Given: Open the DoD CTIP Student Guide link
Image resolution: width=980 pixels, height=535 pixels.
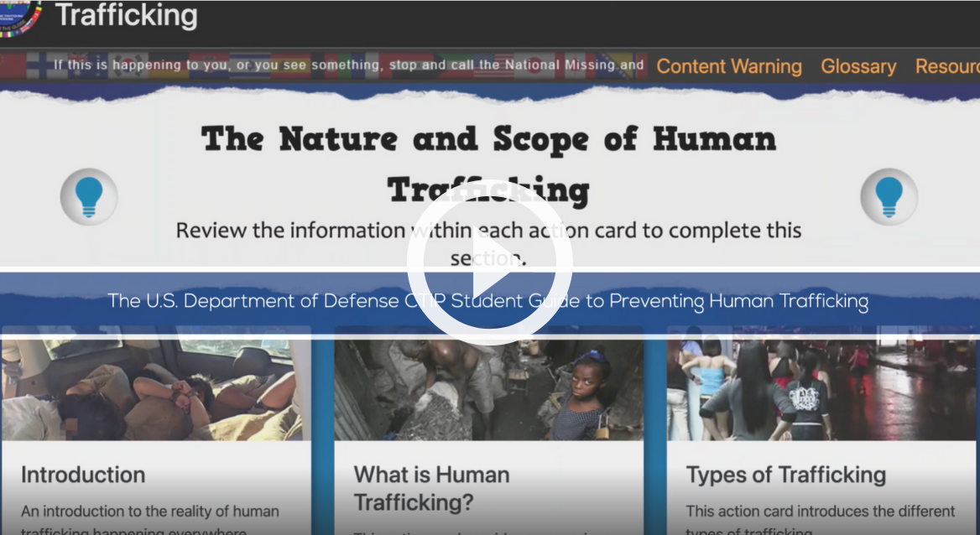Looking at the screenshot, I should click(487, 300).
